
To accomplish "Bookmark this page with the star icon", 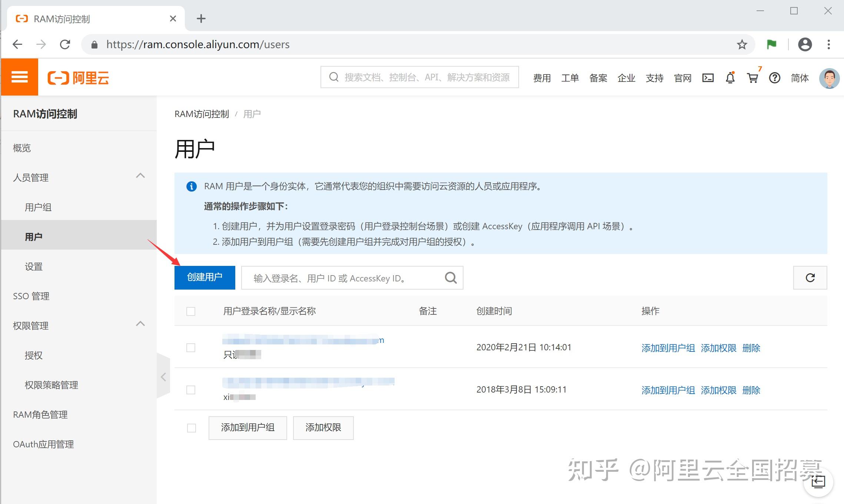I will point(742,45).
